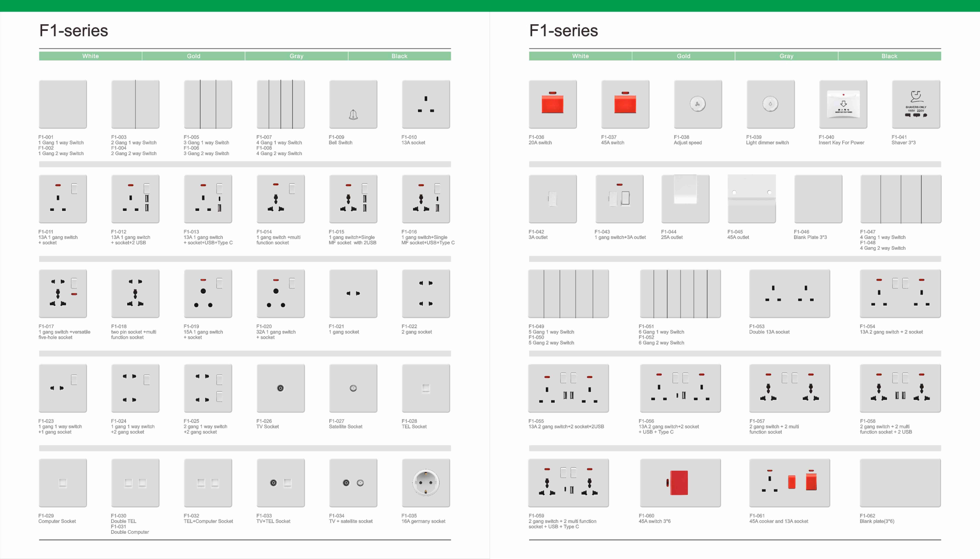Select the F1-049 5 Gang switch image
The width and height of the screenshot is (980, 559).
coord(568,294)
